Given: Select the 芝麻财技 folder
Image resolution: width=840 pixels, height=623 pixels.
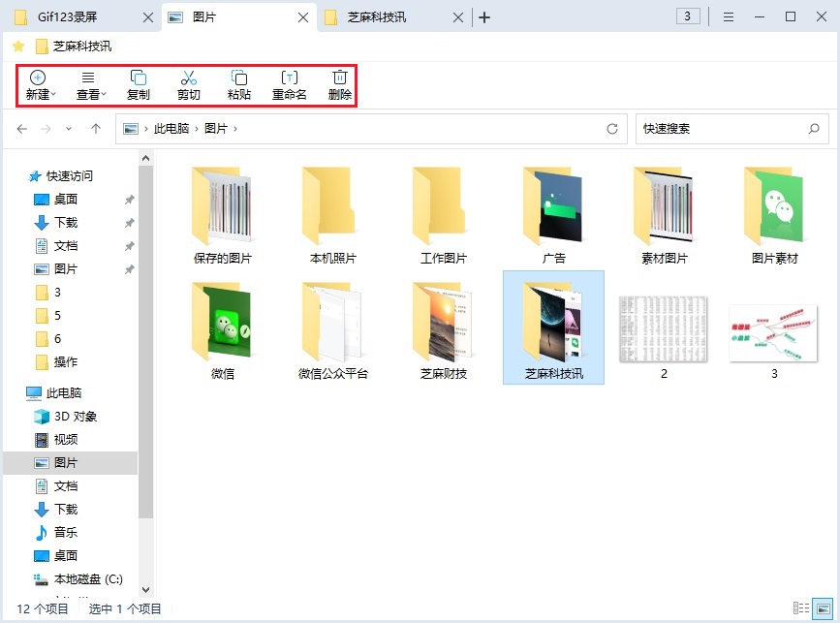Looking at the screenshot, I should coord(444,330).
